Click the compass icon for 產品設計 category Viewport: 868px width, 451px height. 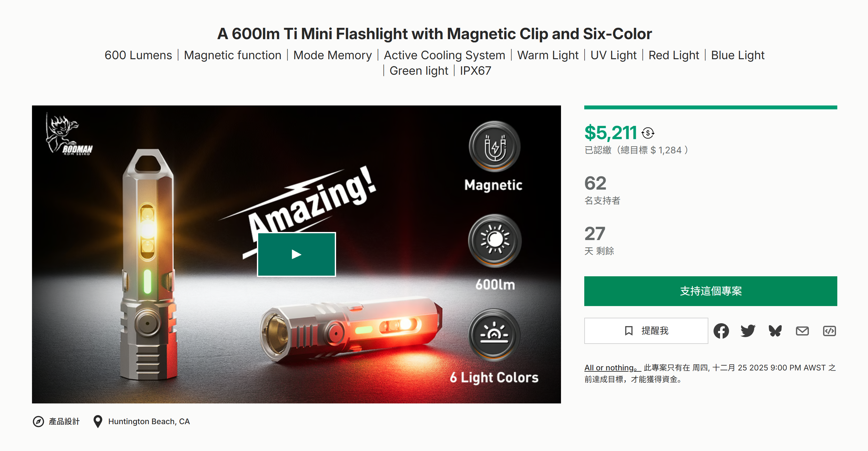pos(38,421)
